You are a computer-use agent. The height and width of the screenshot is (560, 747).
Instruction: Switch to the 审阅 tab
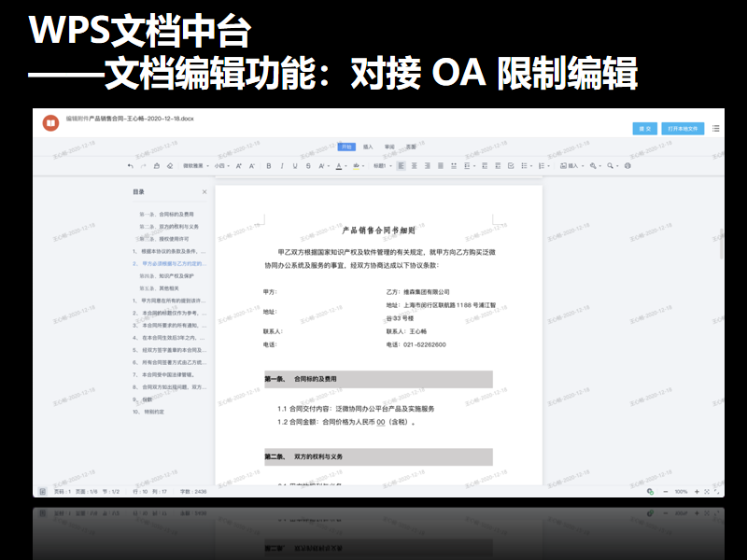tap(389, 147)
